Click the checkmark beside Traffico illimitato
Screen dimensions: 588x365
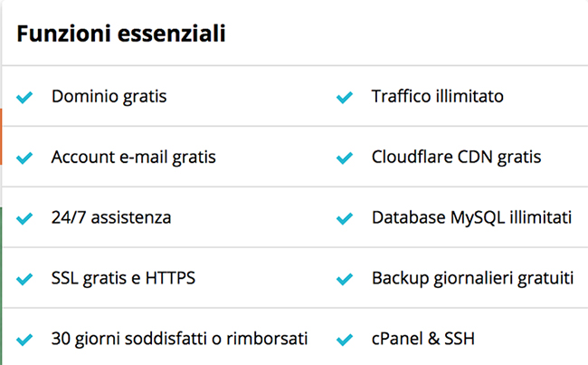344,97
